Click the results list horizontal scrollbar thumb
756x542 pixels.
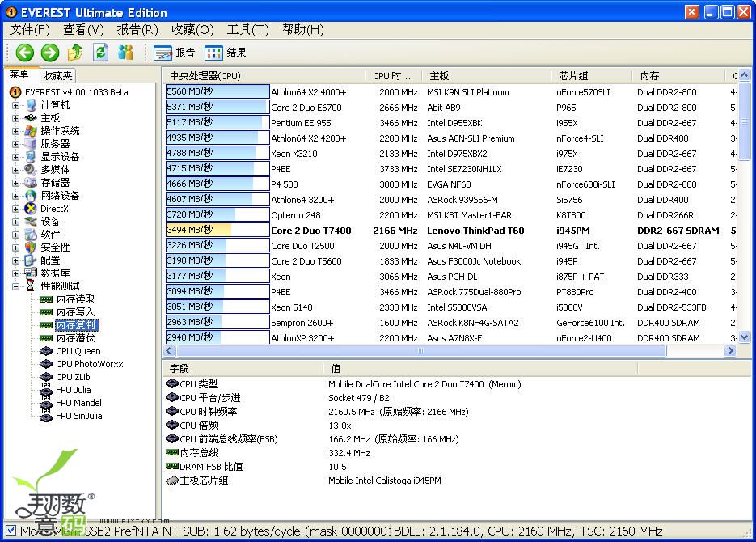point(420,350)
